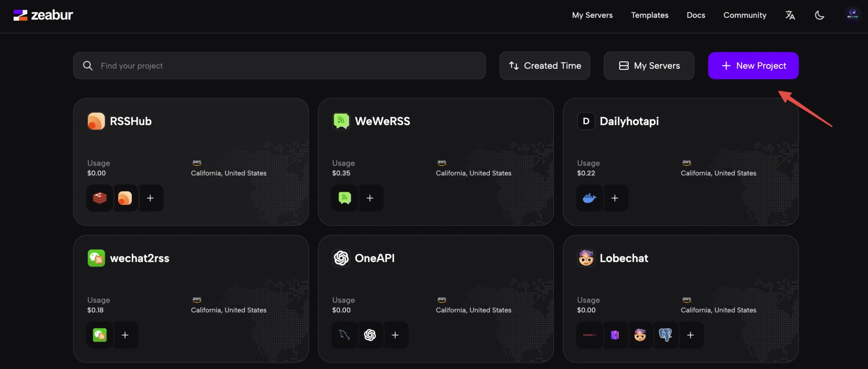
Task: Open the OpenAI service icon in OneAPI
Action: tap(370, 335)
